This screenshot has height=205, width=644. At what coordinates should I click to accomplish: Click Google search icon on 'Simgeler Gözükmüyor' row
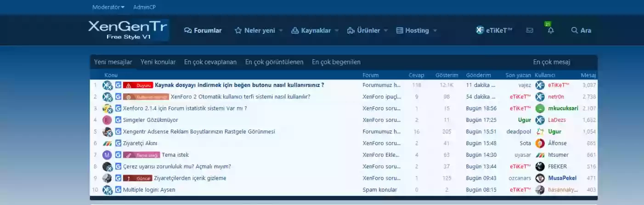pyautogui.click(x=118, y=120)
